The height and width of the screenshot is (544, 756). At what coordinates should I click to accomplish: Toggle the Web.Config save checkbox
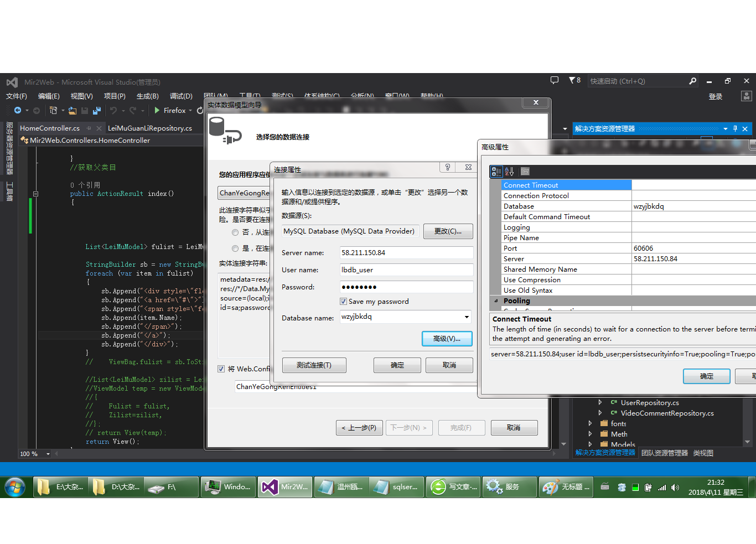click(221, 369)
